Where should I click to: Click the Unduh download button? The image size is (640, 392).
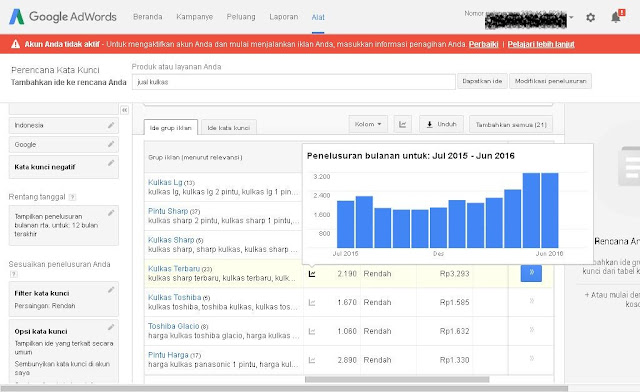pos(441,124)
